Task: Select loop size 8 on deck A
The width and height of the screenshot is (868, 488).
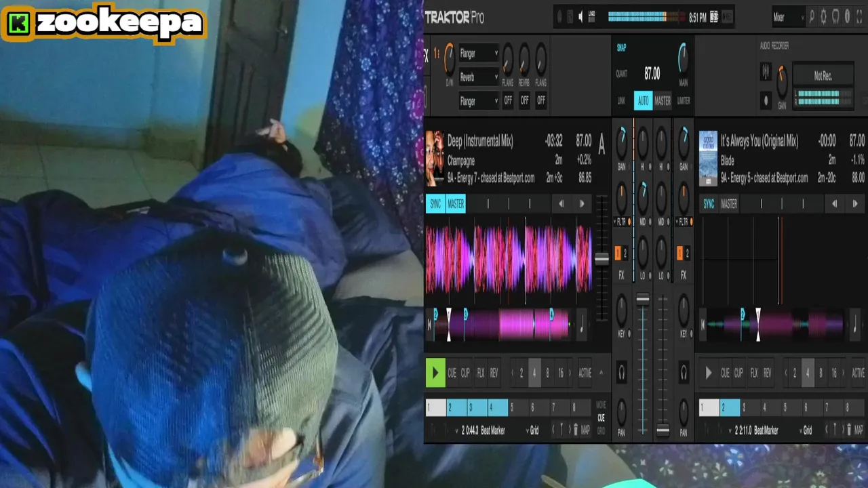Action: tap(547, 373)
